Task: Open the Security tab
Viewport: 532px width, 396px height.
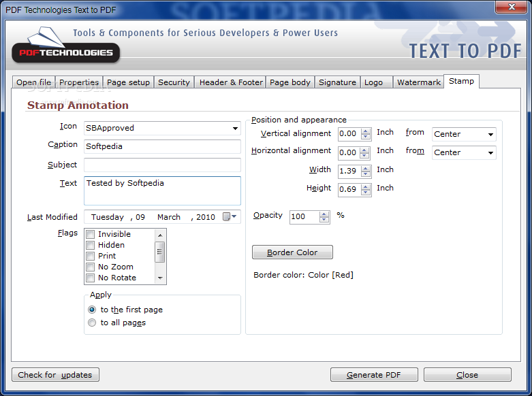Action: pyautogui.click(x=174, y=82)
